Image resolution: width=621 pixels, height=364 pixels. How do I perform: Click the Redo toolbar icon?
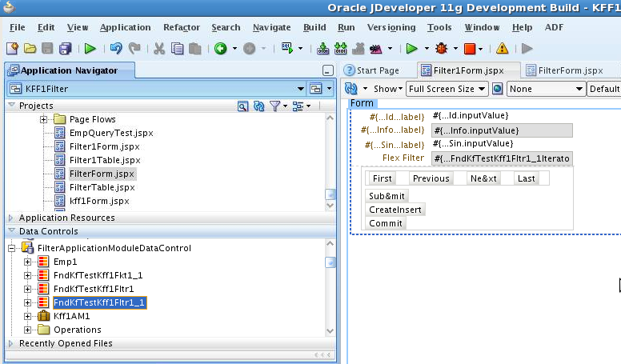(x=134, y=49)
